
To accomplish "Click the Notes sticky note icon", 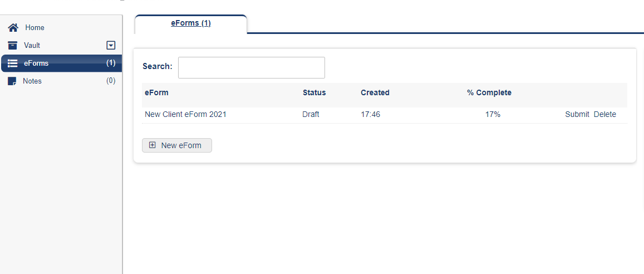I will click(12, 81).
